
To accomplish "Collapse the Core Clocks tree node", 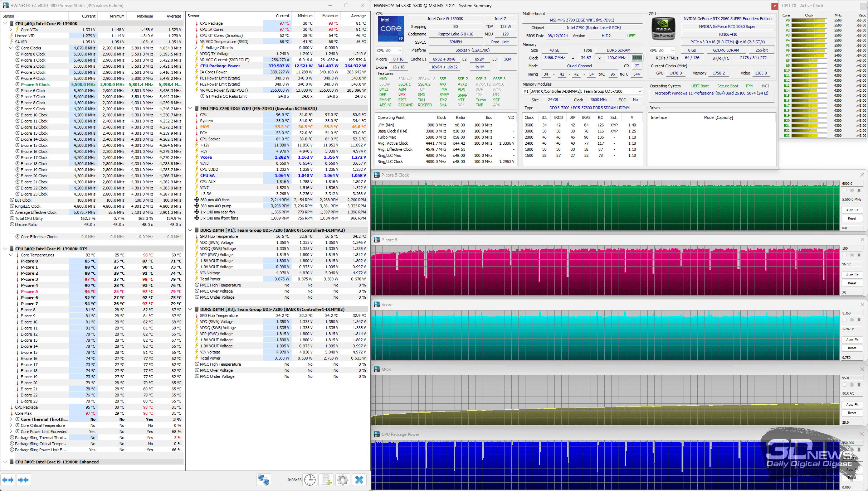I will point(11,48).
